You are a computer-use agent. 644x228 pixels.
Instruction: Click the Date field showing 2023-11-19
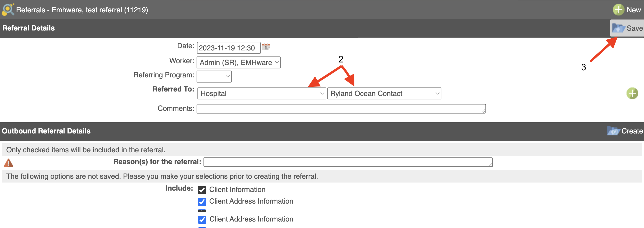228,47
